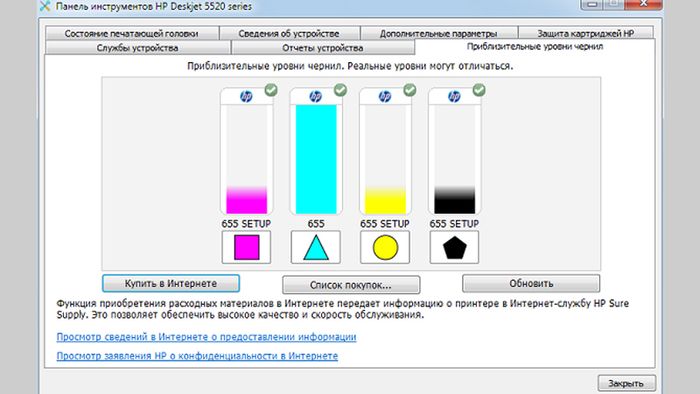
Task: Click 655 SETUP label under magenta cartridge
Action: (x=246, y=224)
